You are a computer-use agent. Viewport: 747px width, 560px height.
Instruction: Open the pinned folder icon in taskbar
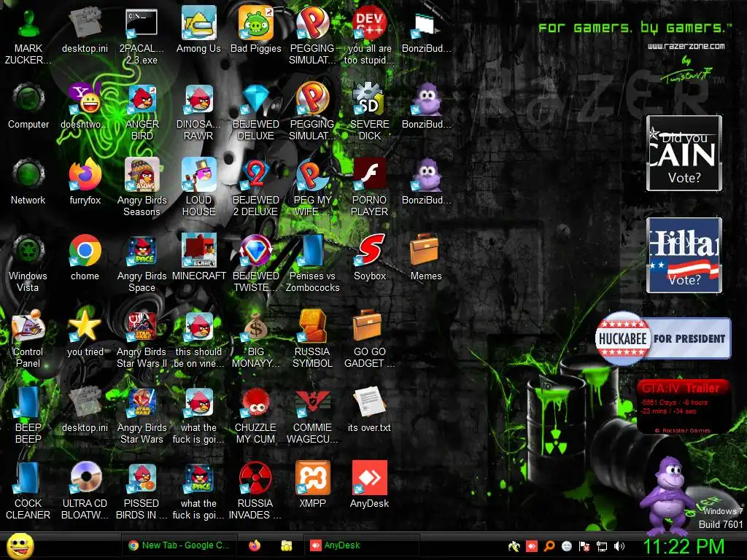(x=286, y=545)
